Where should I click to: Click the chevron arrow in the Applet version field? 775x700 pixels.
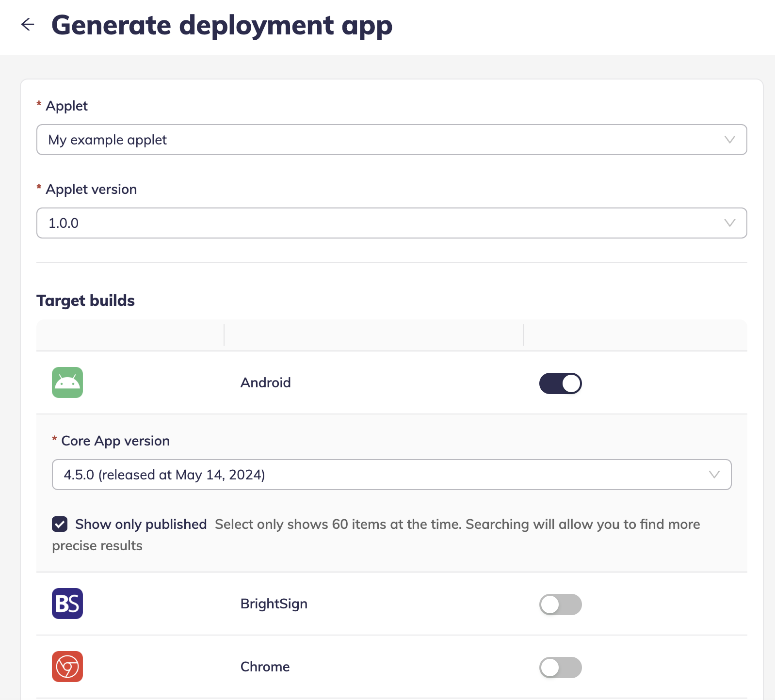coord(729,223)
